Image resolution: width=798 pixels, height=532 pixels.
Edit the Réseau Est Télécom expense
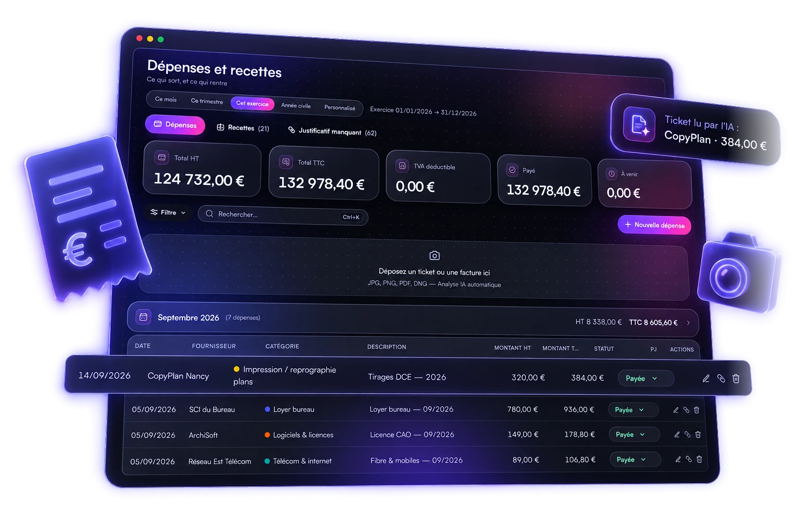678,459
